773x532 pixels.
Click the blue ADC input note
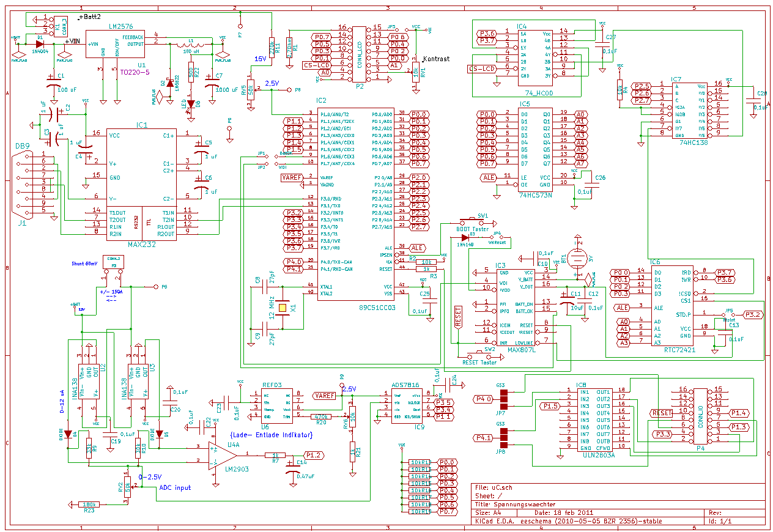tap(175, 487)
